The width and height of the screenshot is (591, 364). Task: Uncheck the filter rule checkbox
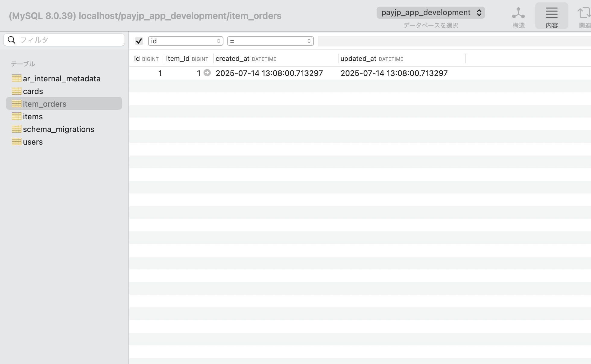(139, 41)
